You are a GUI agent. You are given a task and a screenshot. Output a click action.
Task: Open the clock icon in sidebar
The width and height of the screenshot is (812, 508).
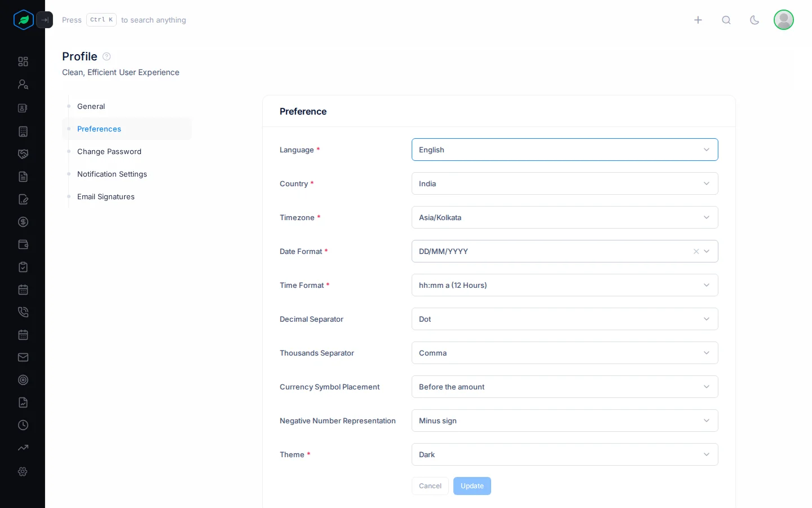(23, 425)
